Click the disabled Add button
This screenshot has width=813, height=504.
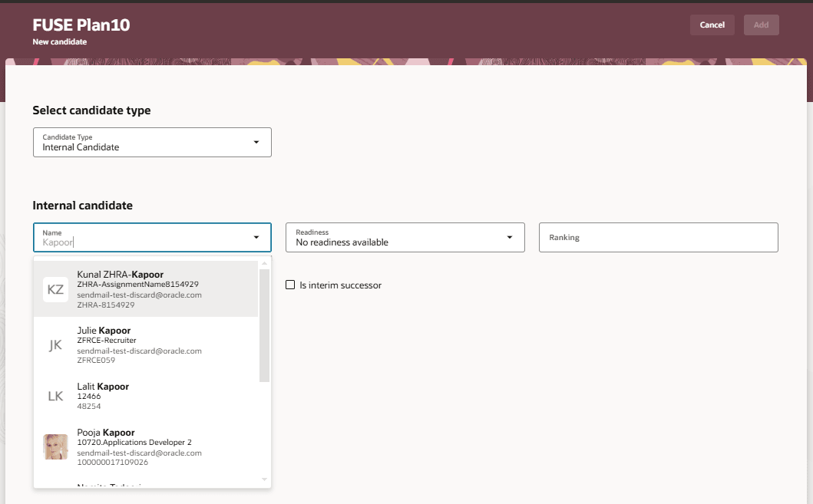pyautogui.click(x=761, y=25)
